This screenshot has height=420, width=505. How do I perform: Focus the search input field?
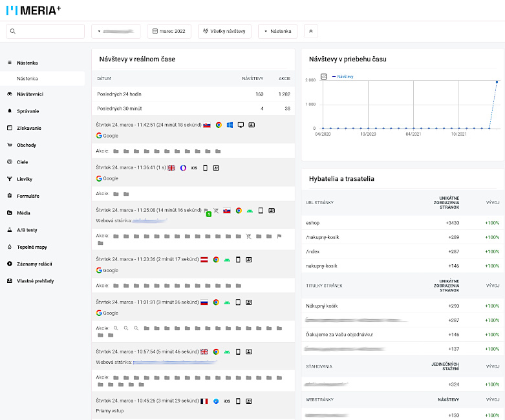(45, 31)
